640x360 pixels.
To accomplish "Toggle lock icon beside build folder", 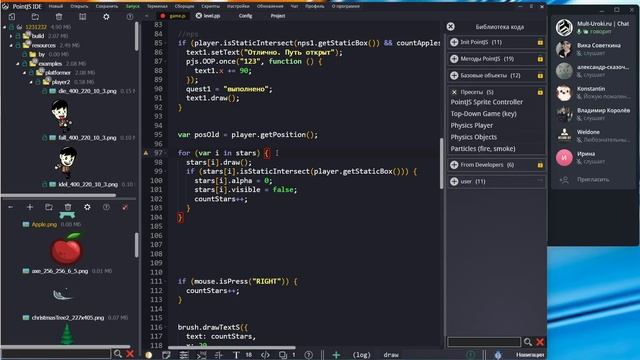I will (x=18, y=36).
